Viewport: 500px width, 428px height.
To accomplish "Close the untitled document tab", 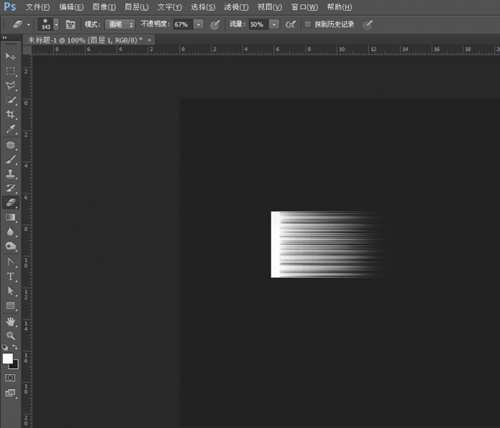I will 150,40.
